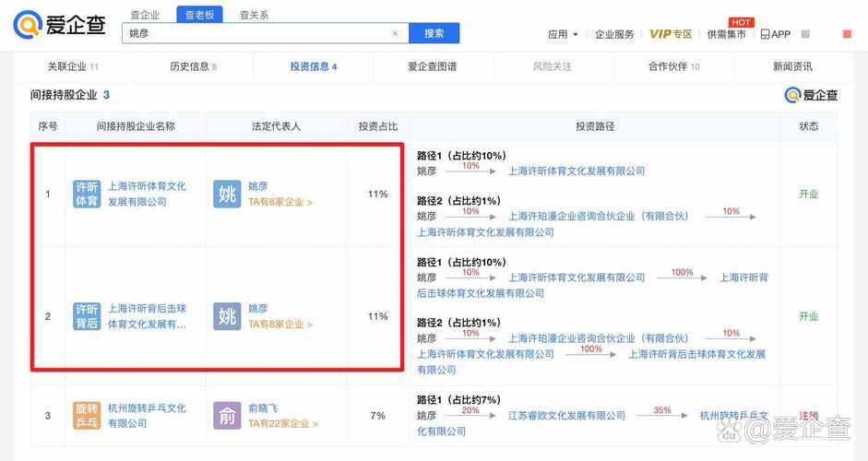Open the 风险关注 tab
This screenshot has width=868, height=461.
click(x=552, y=66)
